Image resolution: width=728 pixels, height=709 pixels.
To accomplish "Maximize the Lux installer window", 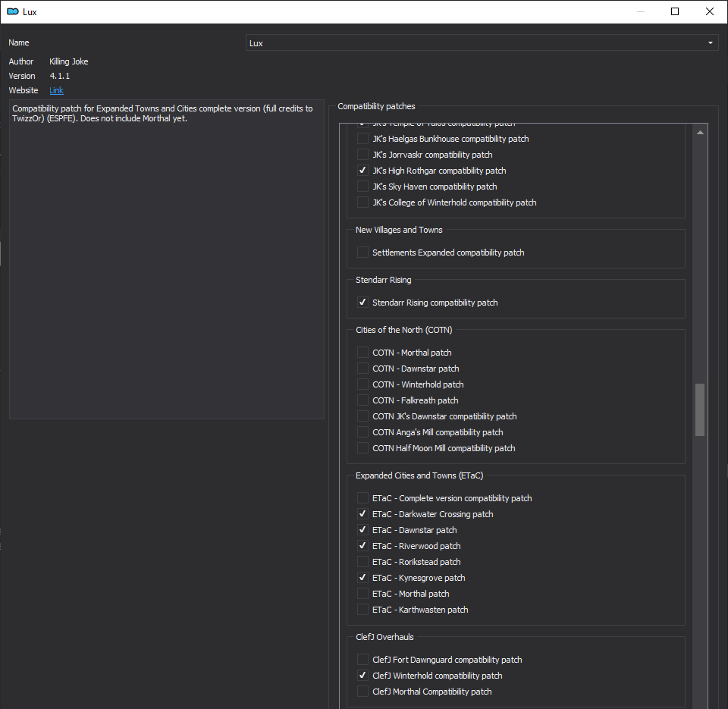I will pos(675,11).
